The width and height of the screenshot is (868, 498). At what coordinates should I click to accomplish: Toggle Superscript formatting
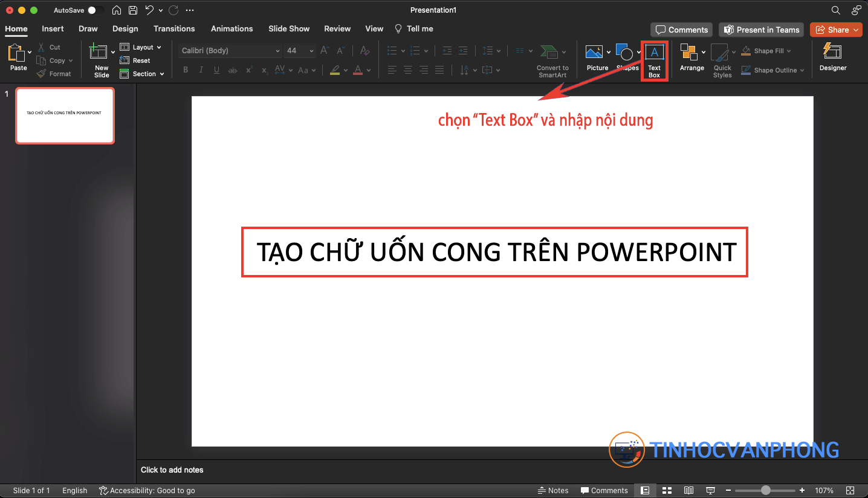click(249, 70)
